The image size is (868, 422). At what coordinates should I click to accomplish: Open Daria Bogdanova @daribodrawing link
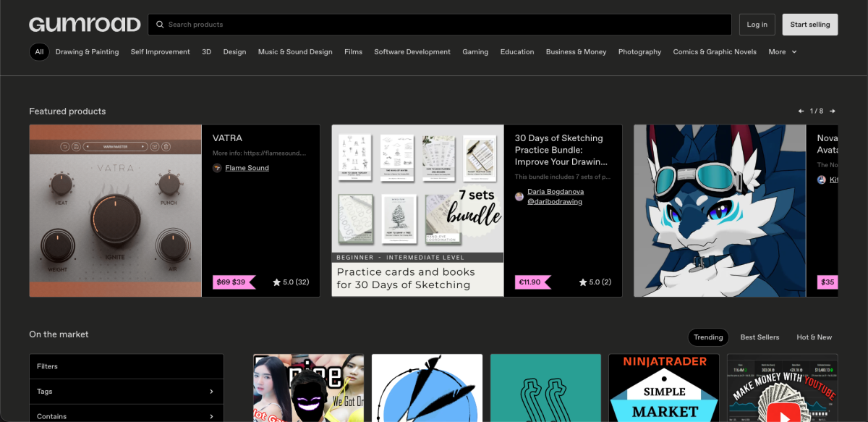556,197
